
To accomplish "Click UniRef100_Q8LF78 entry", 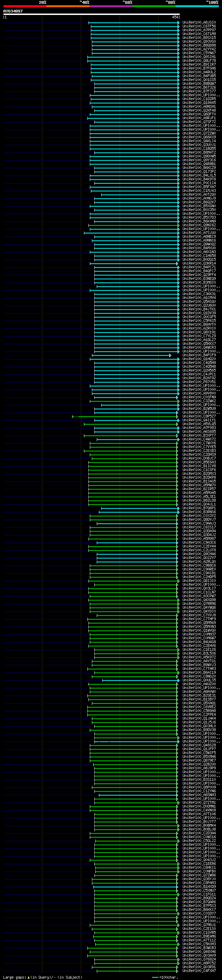I will pos(199,60).
